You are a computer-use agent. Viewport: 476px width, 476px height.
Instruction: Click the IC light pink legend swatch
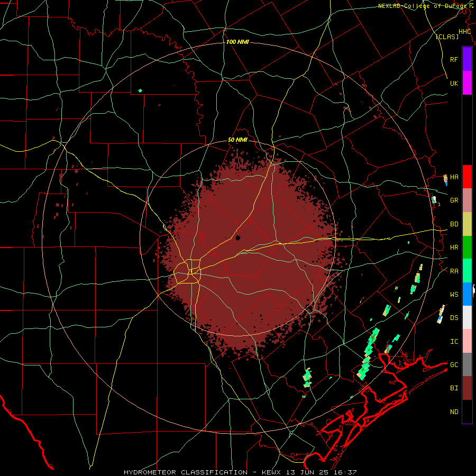pos(467,341)
